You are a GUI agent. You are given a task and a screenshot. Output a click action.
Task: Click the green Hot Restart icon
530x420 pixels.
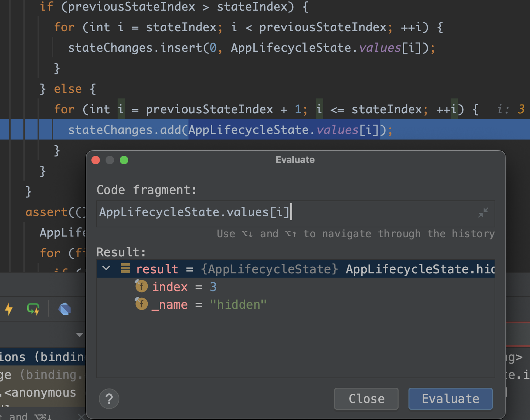(33, 309)
